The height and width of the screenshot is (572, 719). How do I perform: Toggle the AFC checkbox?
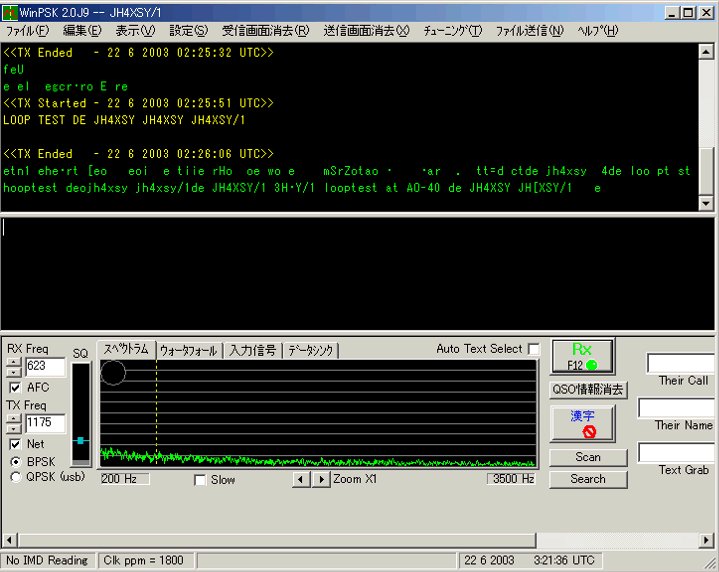pyautogui.click(x=15, y=387)
